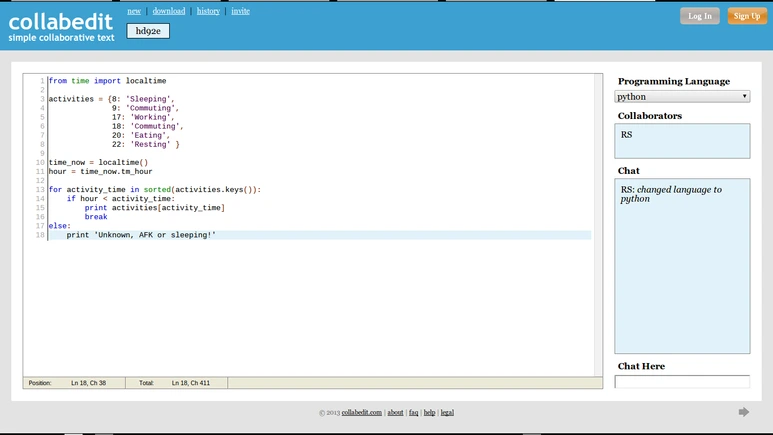The image size is (773, 435).
Task: Open the 'new' document link
Action: click(134, 11)
